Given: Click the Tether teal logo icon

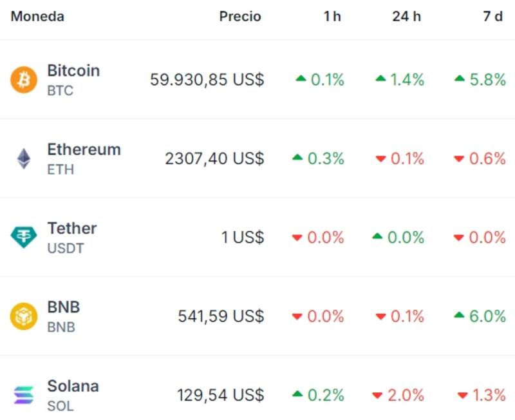Looking at the screenshot, I should (23, 237).
